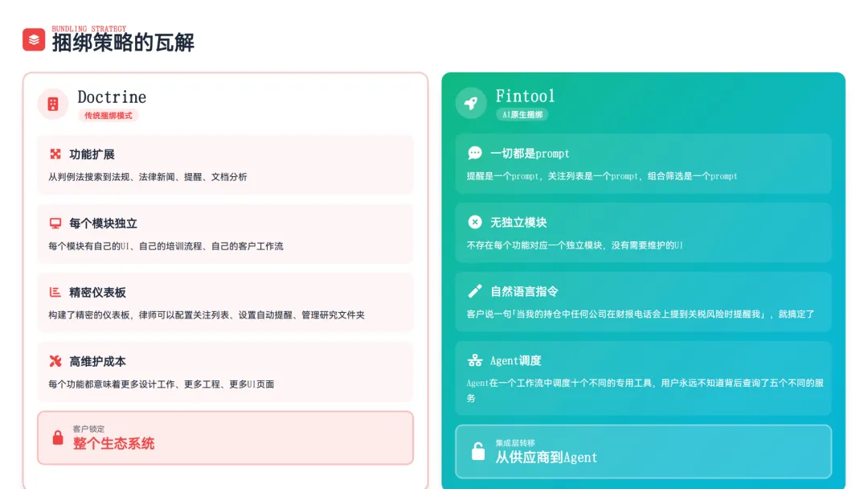Click the expand arrows icon for 功能扩展
Viewport: 868px width, 489px height.
point(55,154)
